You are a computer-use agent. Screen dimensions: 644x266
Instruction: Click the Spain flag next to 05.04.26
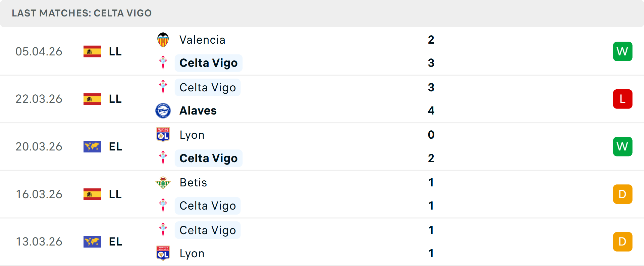tap(92, 51)
